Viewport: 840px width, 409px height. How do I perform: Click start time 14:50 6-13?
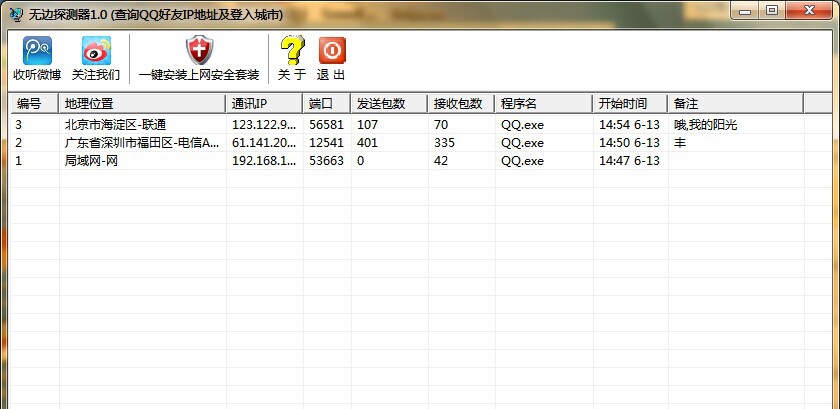pos(629,143)
